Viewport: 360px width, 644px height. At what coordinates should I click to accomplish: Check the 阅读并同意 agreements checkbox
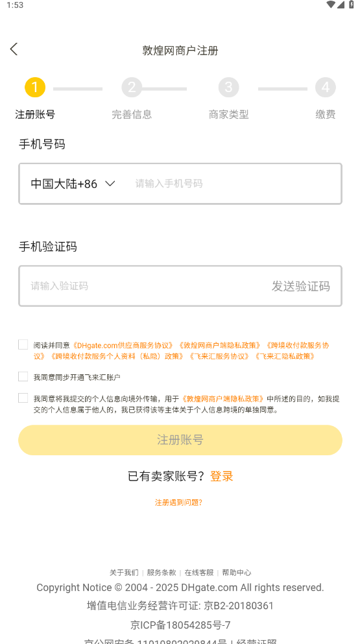pos(23,344)
